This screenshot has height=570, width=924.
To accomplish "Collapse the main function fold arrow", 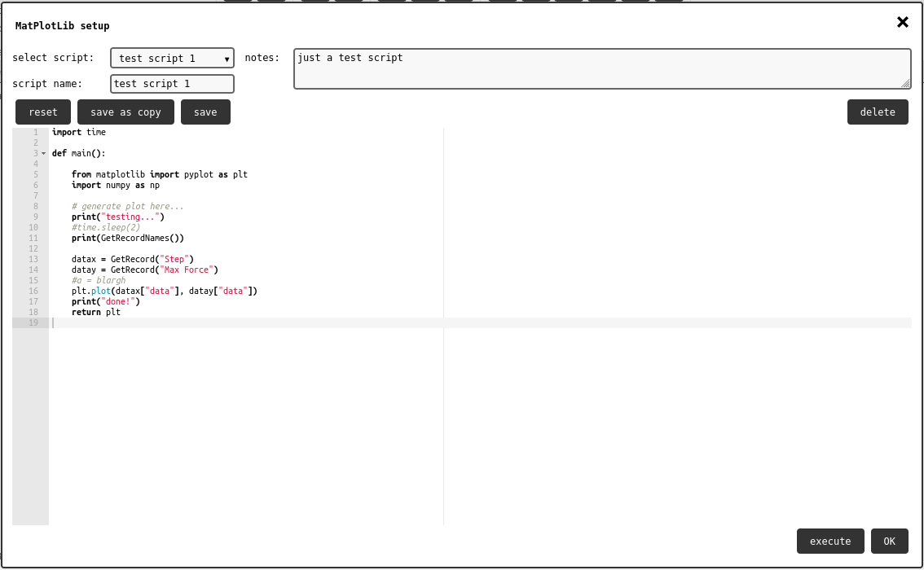I will pyautogui.click(x=43, y=153).
